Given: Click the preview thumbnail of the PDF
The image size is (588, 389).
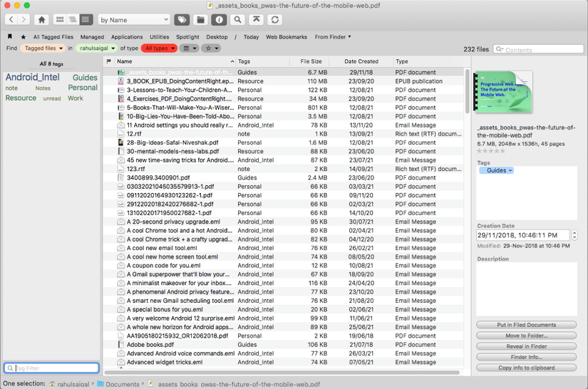Looking at the screenshot, I should point(503,92).
